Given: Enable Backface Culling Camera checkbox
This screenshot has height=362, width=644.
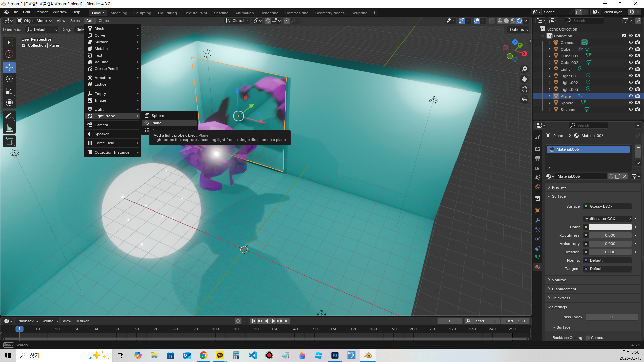Looking at the screenshot, I should tap(588, 338).
